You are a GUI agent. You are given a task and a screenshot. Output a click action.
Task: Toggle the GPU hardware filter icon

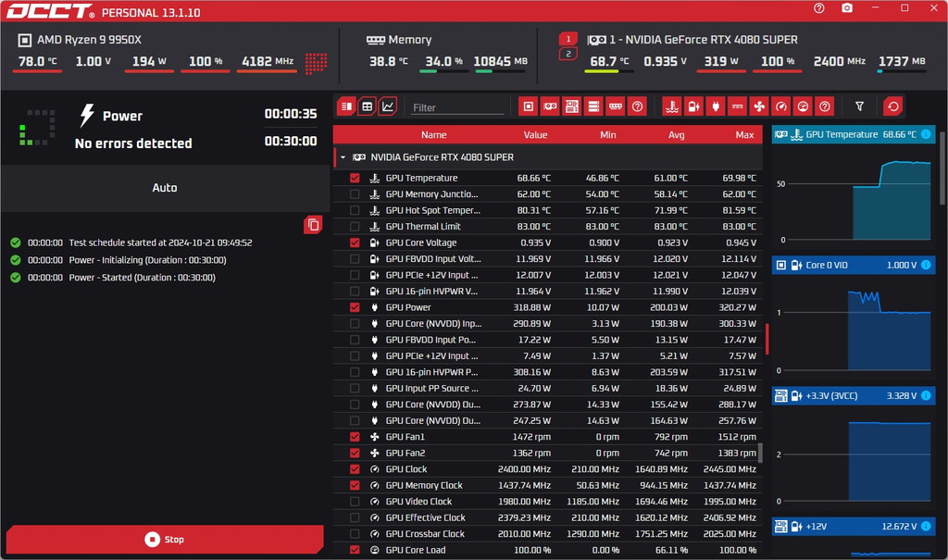[550, 107]
